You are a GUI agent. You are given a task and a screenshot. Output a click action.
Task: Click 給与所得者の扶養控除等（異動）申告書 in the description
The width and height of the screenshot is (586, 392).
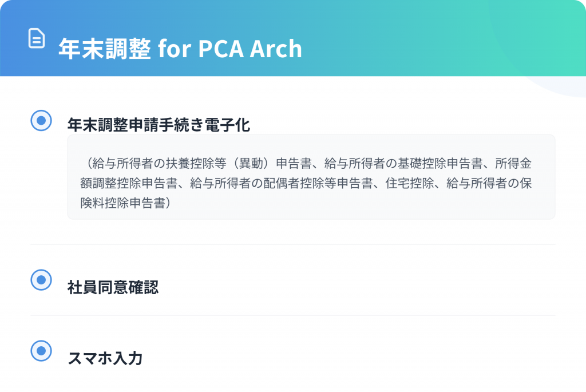tap(200, 163)
